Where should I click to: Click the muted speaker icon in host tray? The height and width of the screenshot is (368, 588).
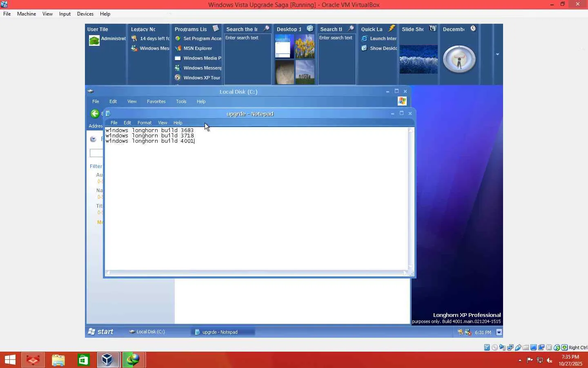coord(550,360)
